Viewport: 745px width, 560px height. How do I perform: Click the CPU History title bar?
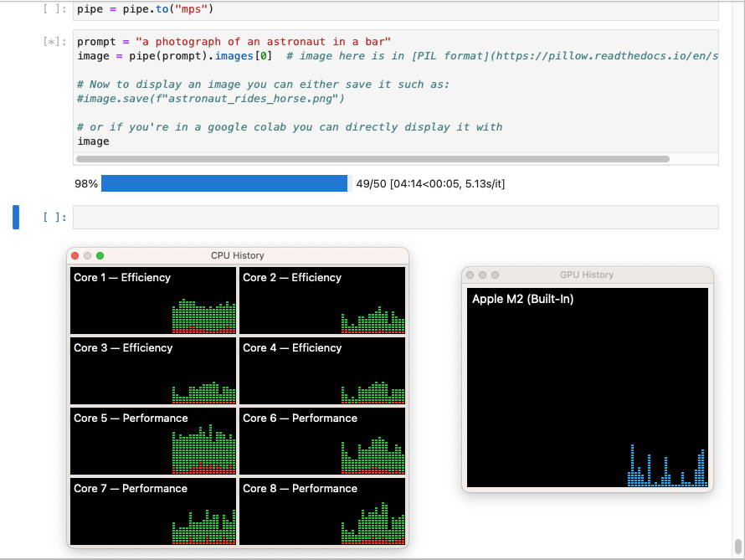coord(237,255)
